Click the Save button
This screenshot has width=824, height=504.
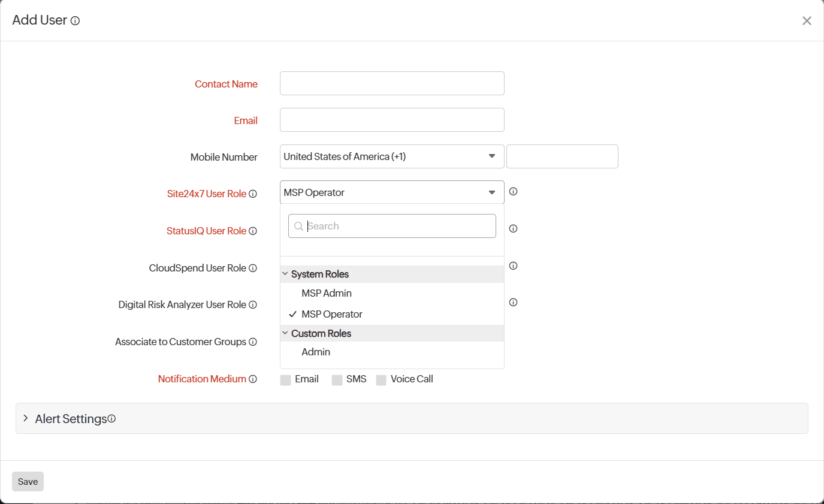point(28,482)
